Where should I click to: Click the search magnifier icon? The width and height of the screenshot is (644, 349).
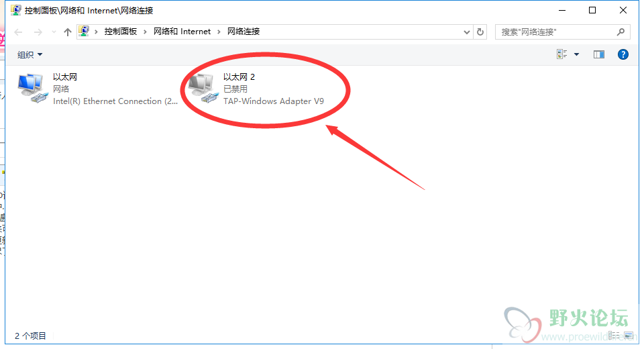pos(621,32)
